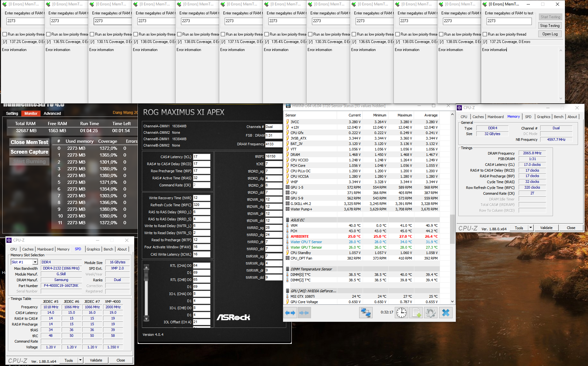Click timing configurator scroll down arrow
Image resolution: width=588 pixels, height=366 pixels.
146,319
